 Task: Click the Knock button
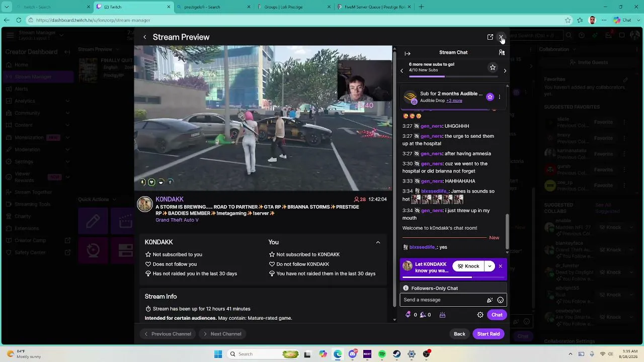tap(468, 266)
